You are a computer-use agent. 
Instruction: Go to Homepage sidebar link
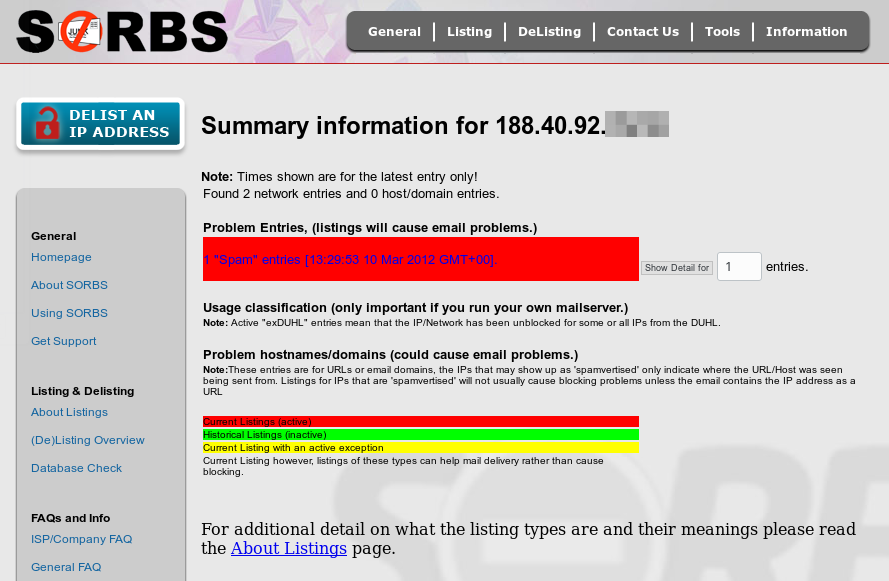pyautogui.click(x=61, y=257)
